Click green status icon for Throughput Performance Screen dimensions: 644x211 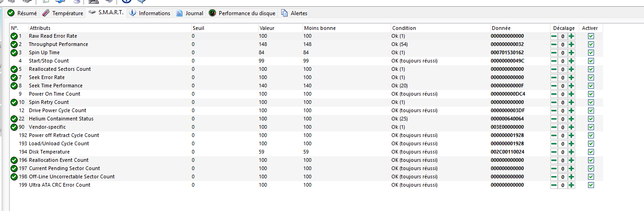tap(14, 45)
